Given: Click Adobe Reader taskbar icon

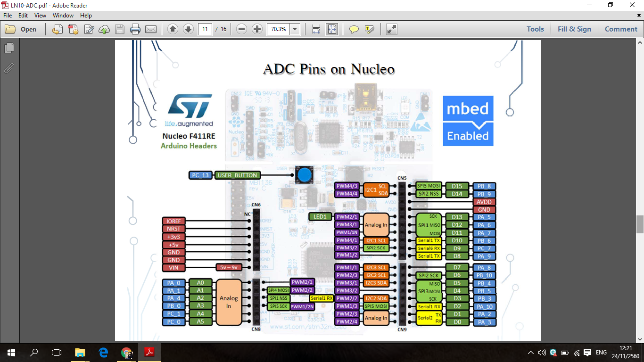Looking at the screenshot, I should coord(149,352).
